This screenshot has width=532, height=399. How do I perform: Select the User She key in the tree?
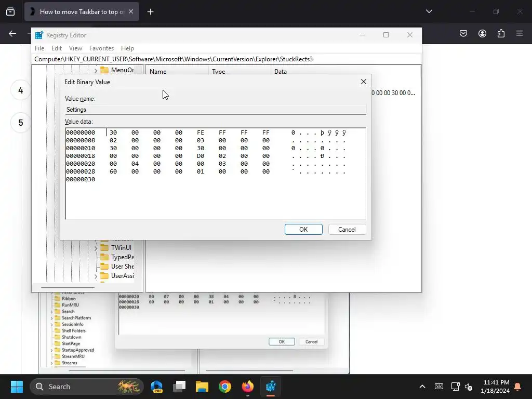pos(122,267)
